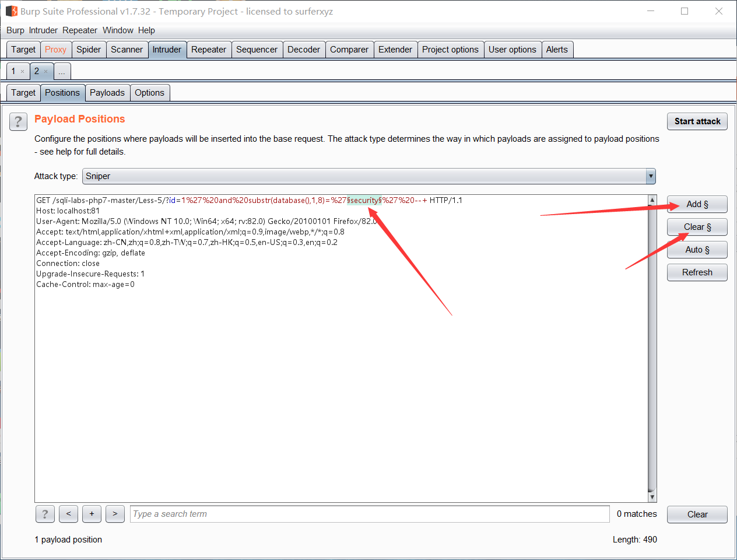This screenshot has height=560, width=737.
Task: Click the Clear button beside search matches
Action: click(x=697, y=514)
